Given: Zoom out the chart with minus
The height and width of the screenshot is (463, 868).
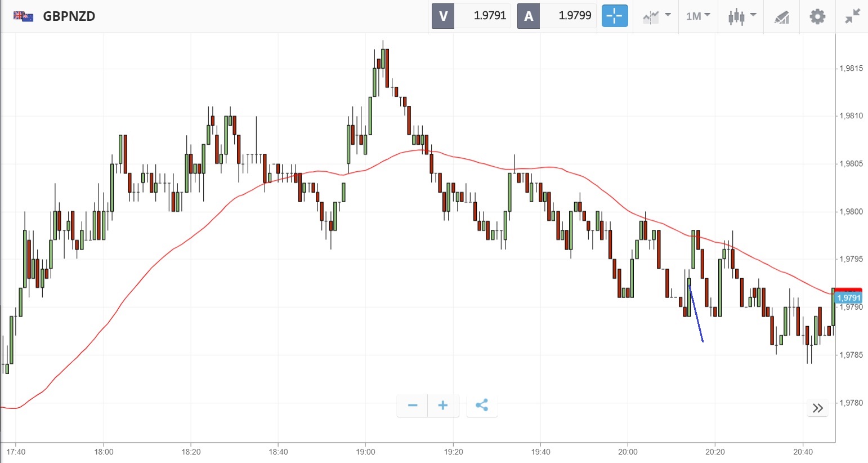Looking at the screenshot, I should [413, 405].
